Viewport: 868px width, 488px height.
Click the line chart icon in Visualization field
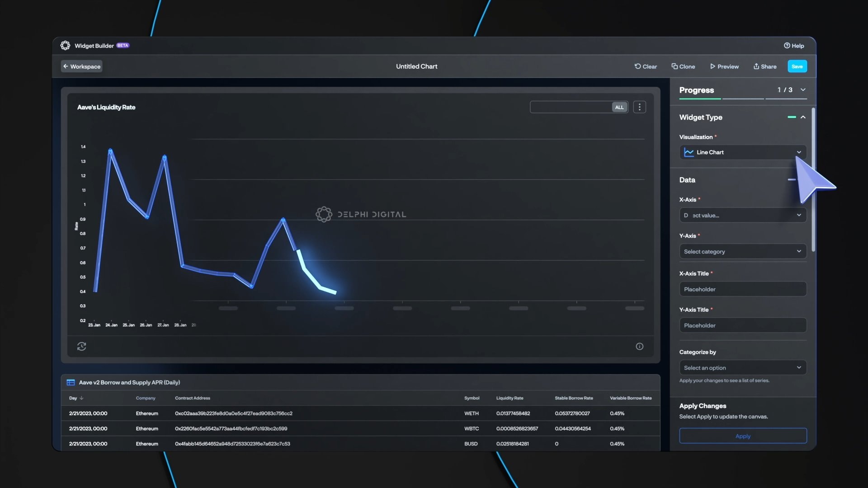click(689, 152)
